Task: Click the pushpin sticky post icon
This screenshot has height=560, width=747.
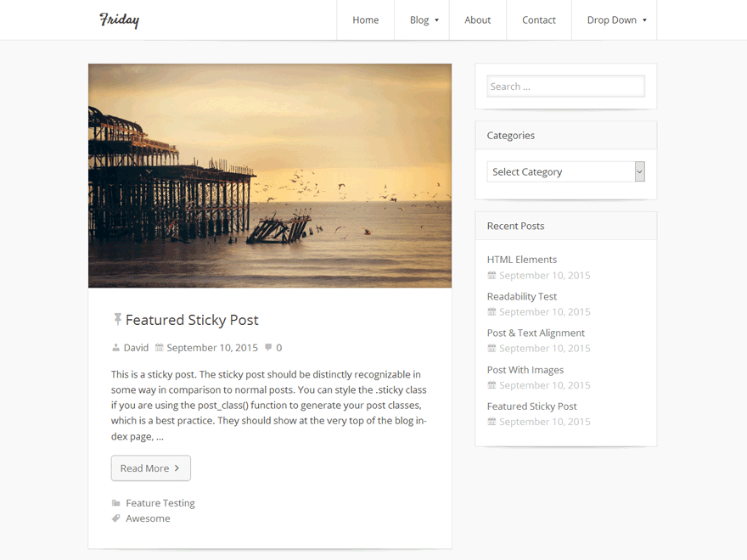Action: click(x=117, y=319)
